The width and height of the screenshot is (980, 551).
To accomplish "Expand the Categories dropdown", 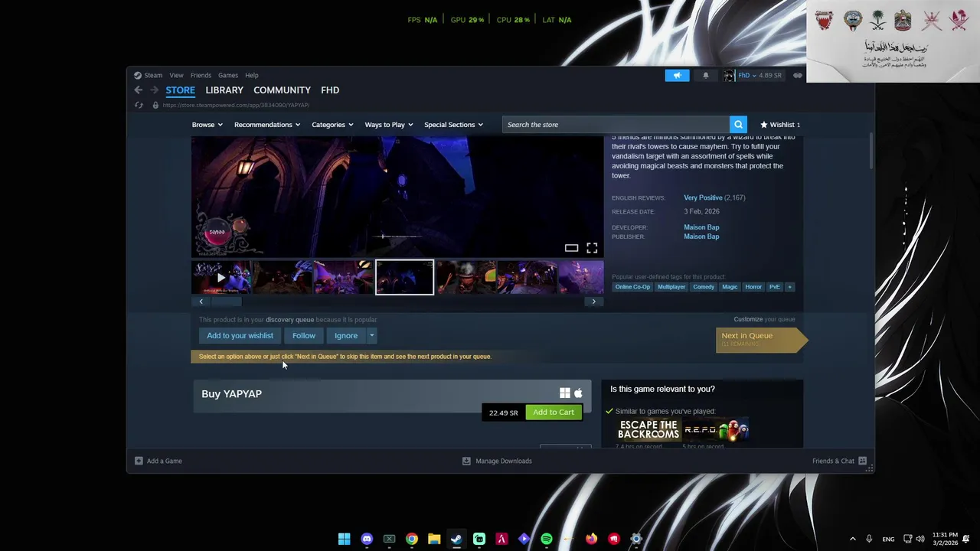I will 332,125.
